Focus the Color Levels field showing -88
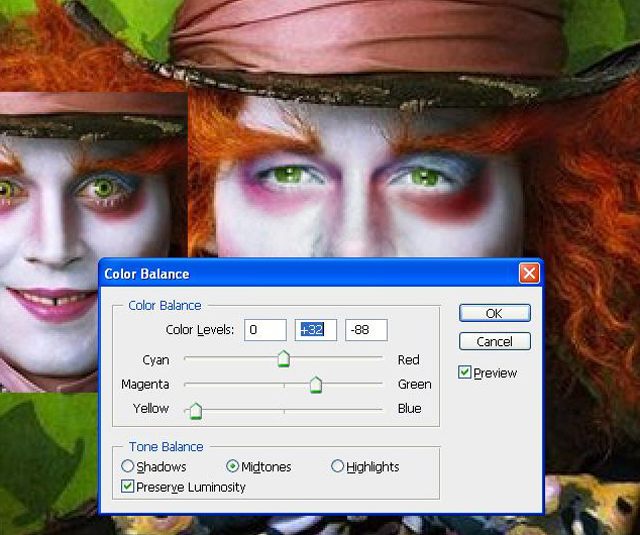 pyautogui.click(x=366, y=330)
